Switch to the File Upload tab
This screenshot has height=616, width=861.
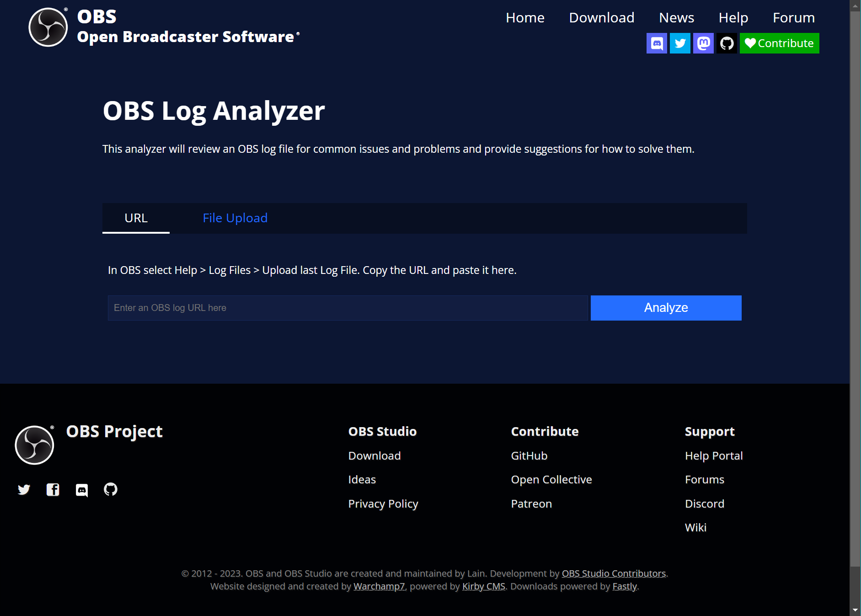(x=235, y=218)
